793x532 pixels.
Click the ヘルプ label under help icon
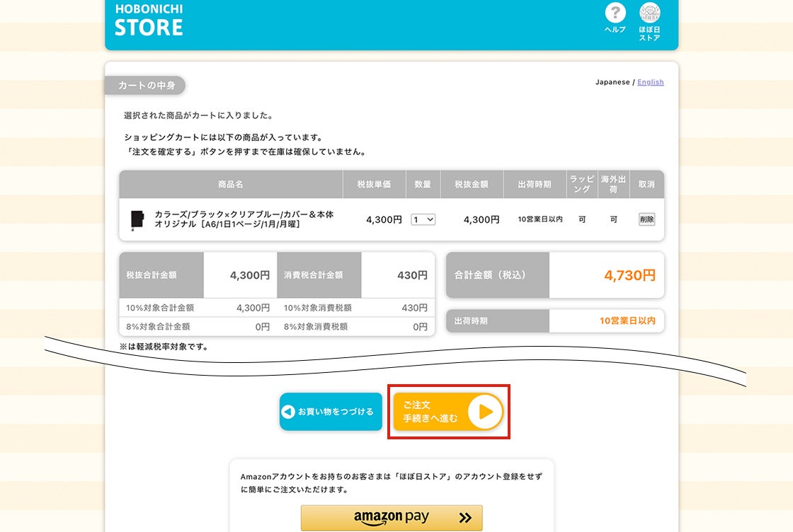[x=615, y=30]
